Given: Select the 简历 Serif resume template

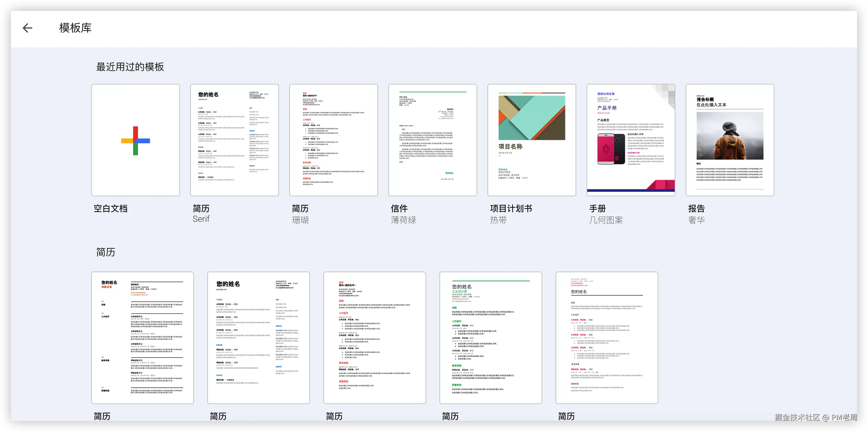Looking at the screenshot, I should (x=234, y=140).
